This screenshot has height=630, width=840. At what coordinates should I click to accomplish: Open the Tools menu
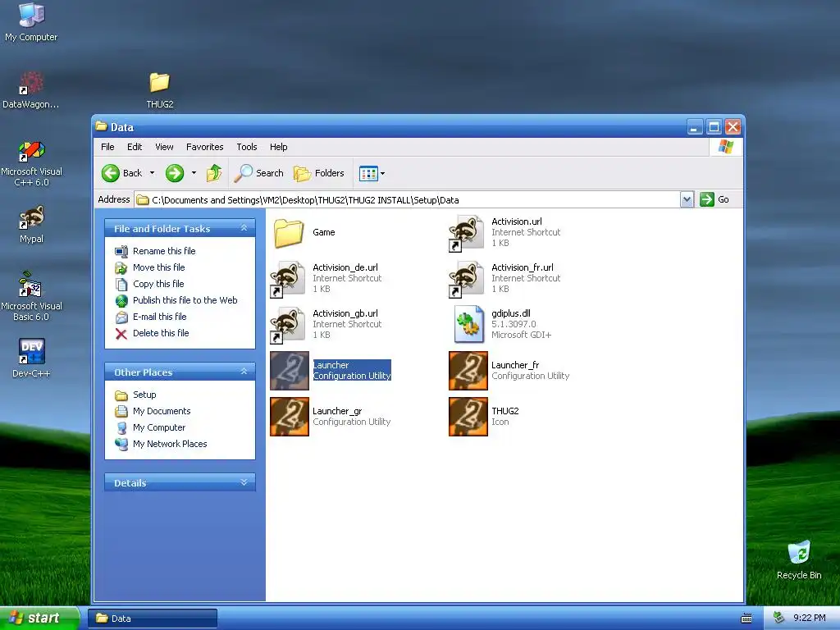(247, 147)
